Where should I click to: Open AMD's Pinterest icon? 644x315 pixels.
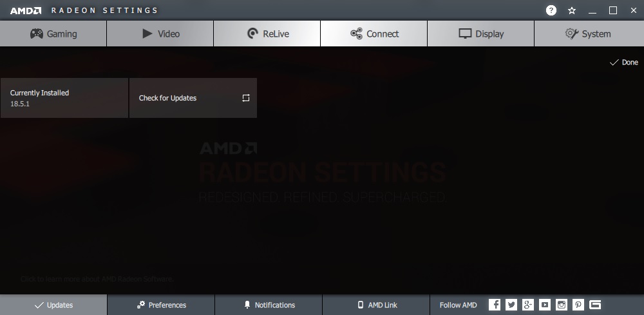[578, 305]
